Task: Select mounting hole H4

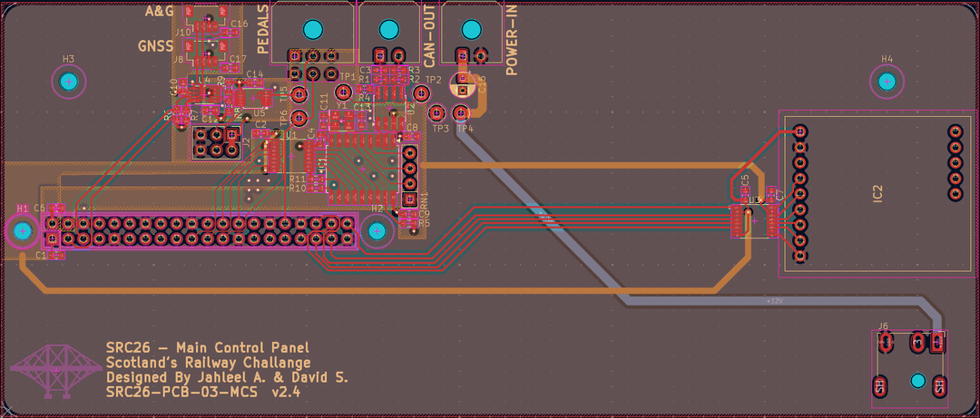Action: pos(887,82)
